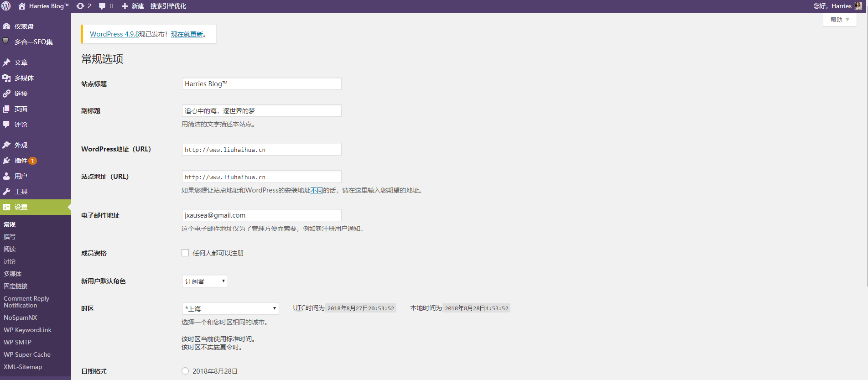Open WP KeywordLink settings
The width and height of the screenshot is (868, 380).
[27, 330]
